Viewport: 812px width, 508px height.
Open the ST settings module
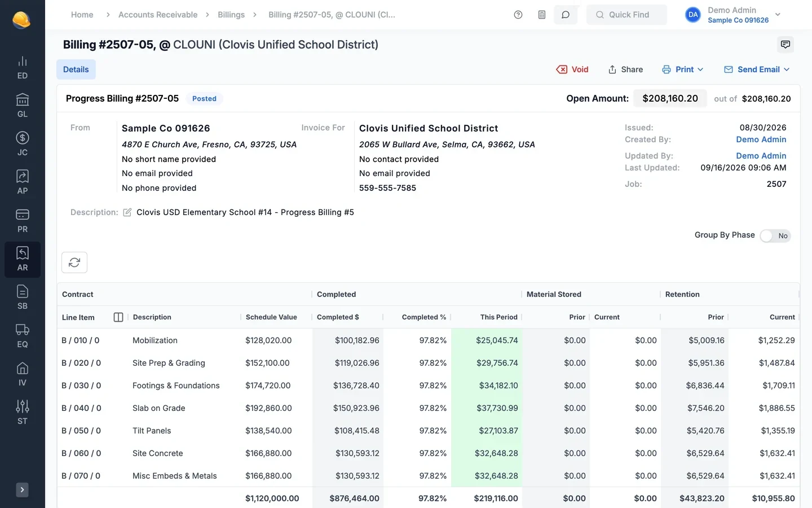23,413
